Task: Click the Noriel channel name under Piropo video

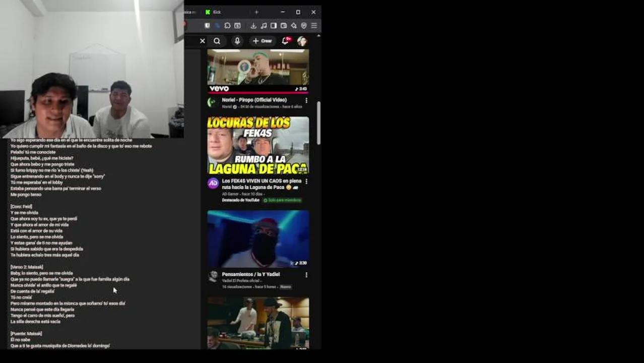Action: [x=227, y=107]
